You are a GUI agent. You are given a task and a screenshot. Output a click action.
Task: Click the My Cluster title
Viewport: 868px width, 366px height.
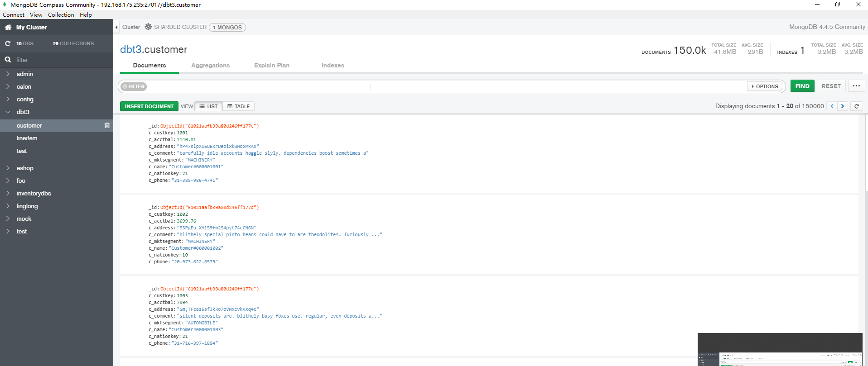[32, 27]
